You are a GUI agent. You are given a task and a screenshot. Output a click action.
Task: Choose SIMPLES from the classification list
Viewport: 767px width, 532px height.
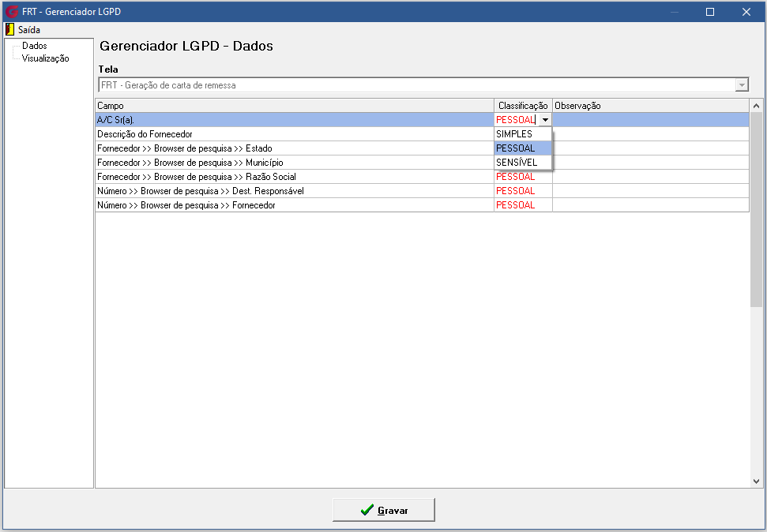click(523, 134)
